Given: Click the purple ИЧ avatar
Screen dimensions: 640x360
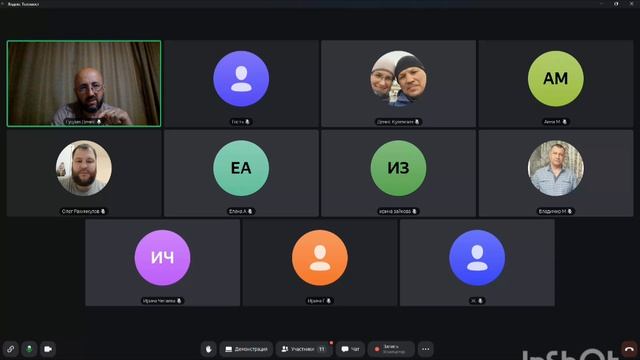Looking at the screenshot, I should [x=162, y=258].
